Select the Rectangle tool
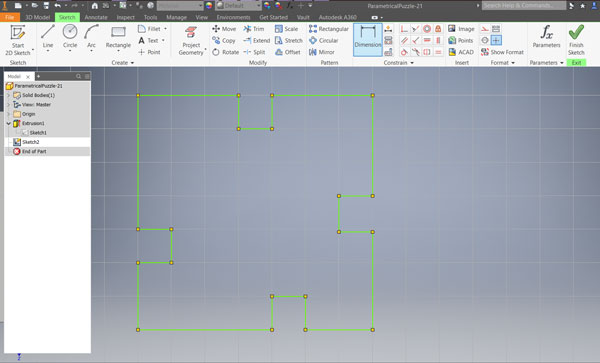The height and width of the screenshot is (363, 600). (x=118, y=37)
